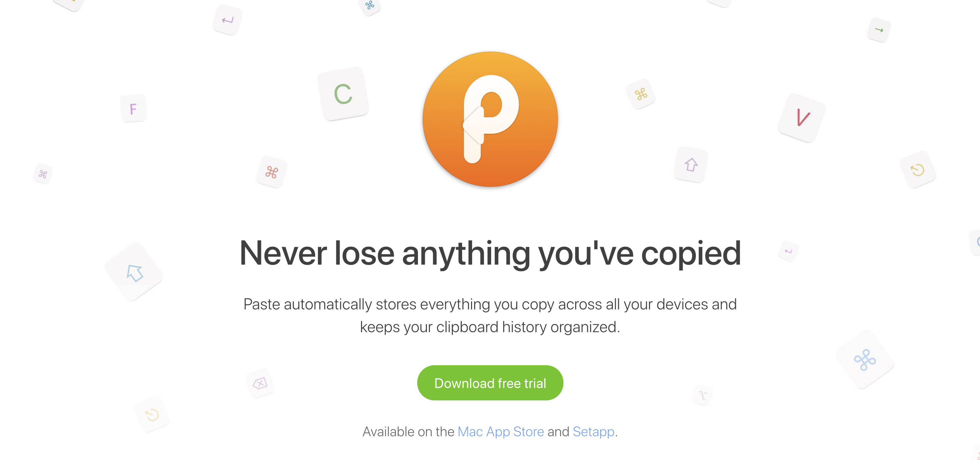Click the Download free trial button
Screen dimensions: 980x460
pyautogui.click(x=490, y=383)
